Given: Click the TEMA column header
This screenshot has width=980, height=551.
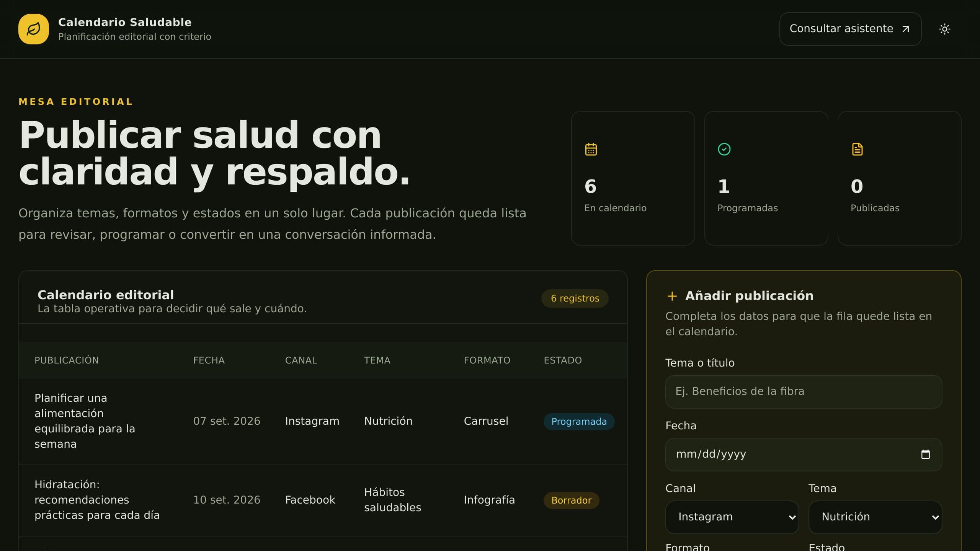Looking at the screenshot, I should coord(377,360).
